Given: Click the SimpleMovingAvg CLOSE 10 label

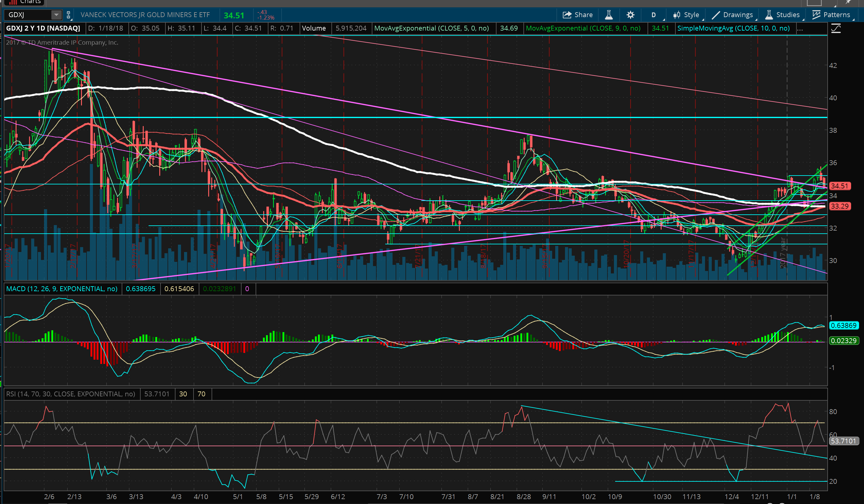Looking at the screenshot, I should [733, 28].
